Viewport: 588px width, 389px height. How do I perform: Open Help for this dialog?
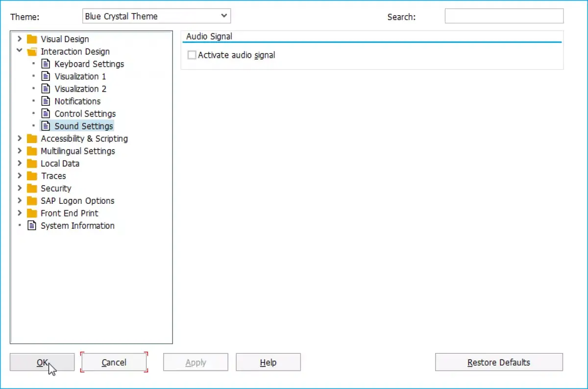[268, 363]
